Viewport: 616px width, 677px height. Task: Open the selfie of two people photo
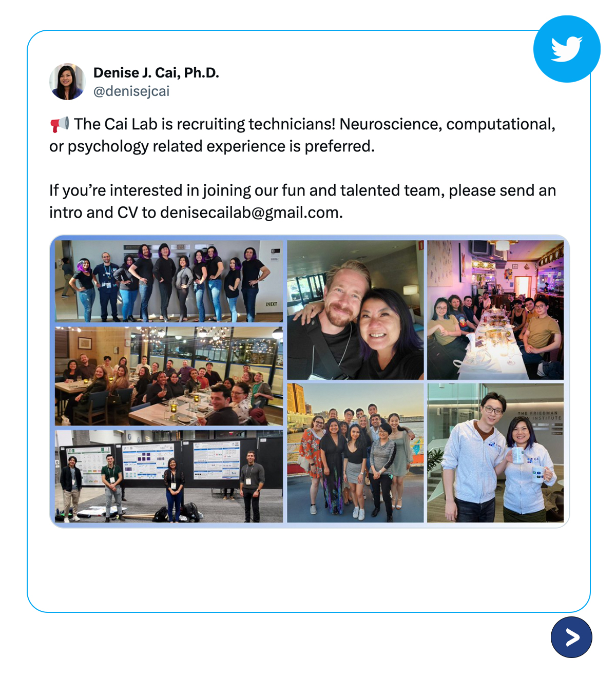click(355, 310)
